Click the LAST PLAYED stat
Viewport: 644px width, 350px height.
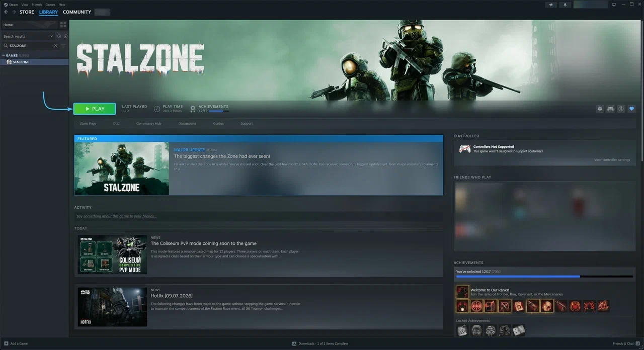[134, 108]
